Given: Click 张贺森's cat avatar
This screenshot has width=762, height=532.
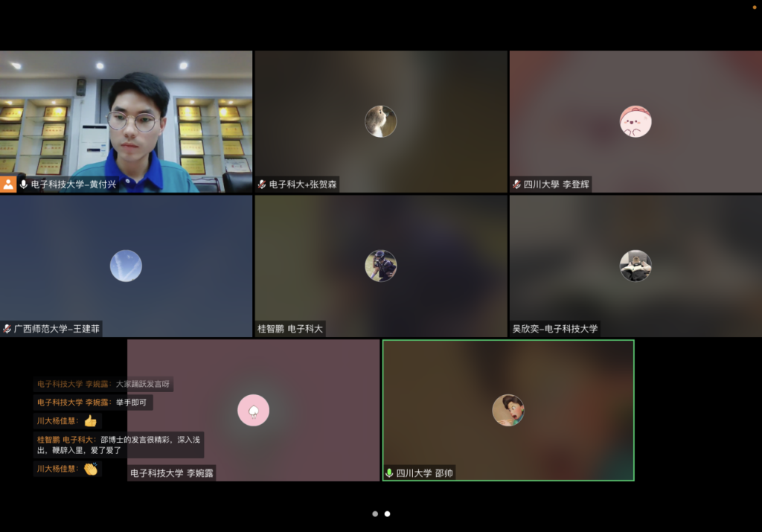Looking at the screenshot, I should pos(380,121).
